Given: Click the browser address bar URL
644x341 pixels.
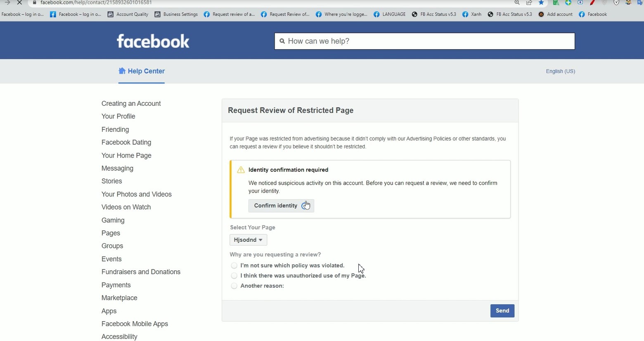Looking at the screenshot, I should pyautogui.click(x=96, y=2).
